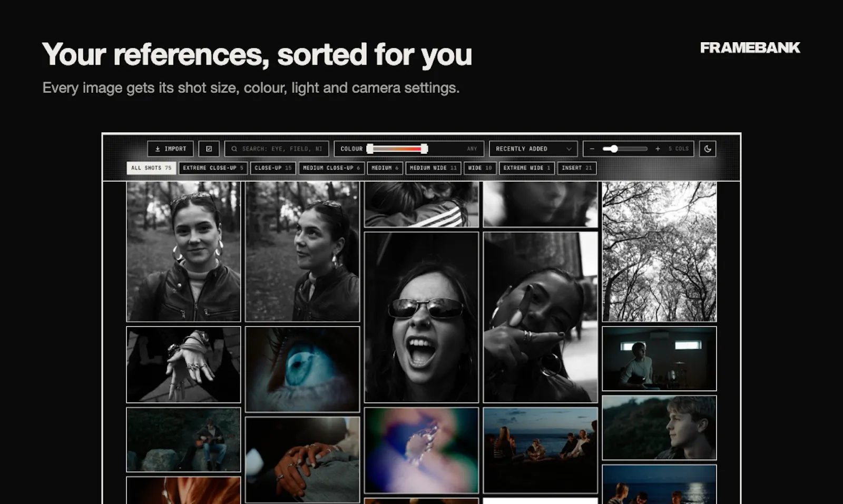Image resolution: width=843 pixels, height=504 pixels.
Task: Open the ringed hands on black thumbnail
Action: pos(183,364)
